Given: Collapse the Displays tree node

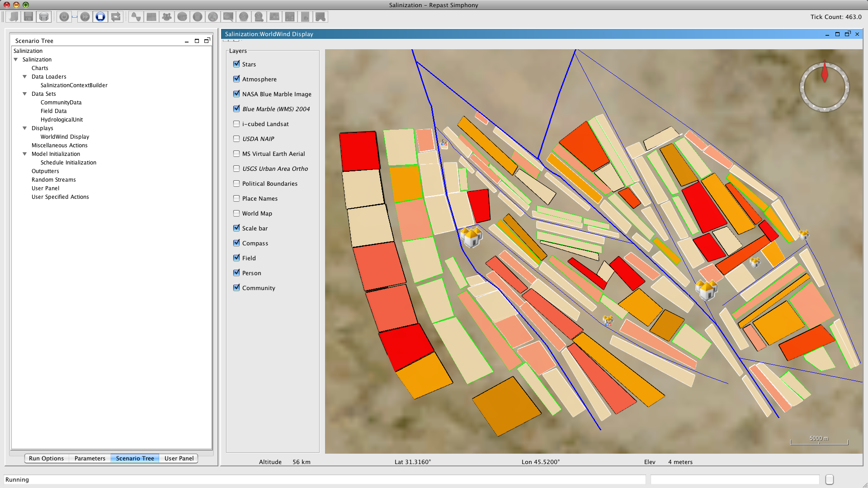Looking at the screenshot, I should coord(25,128).
